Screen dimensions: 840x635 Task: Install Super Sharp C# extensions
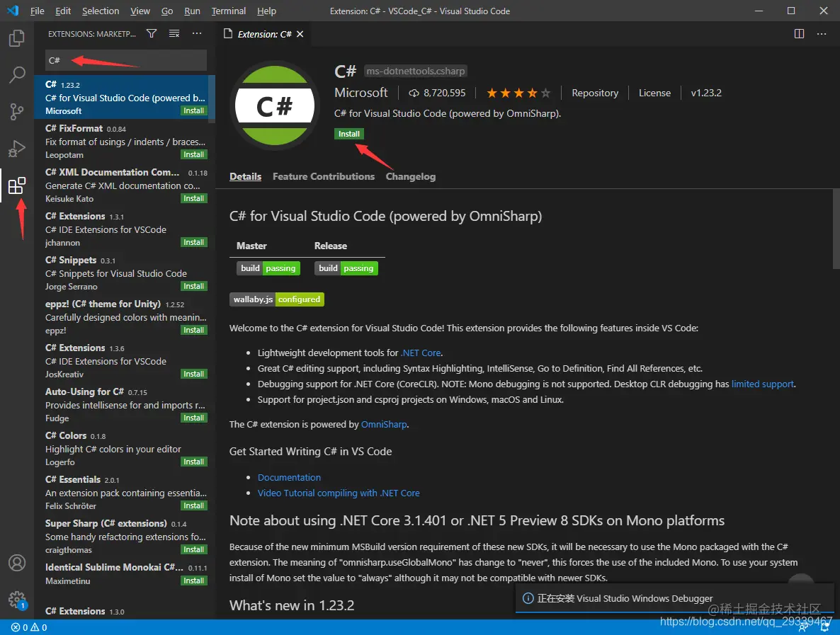pos(193,550)
